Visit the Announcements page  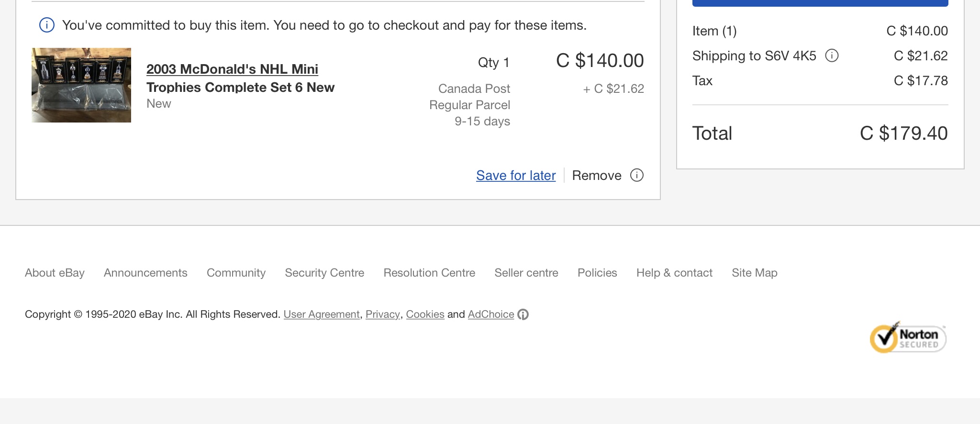coord(145,273)
